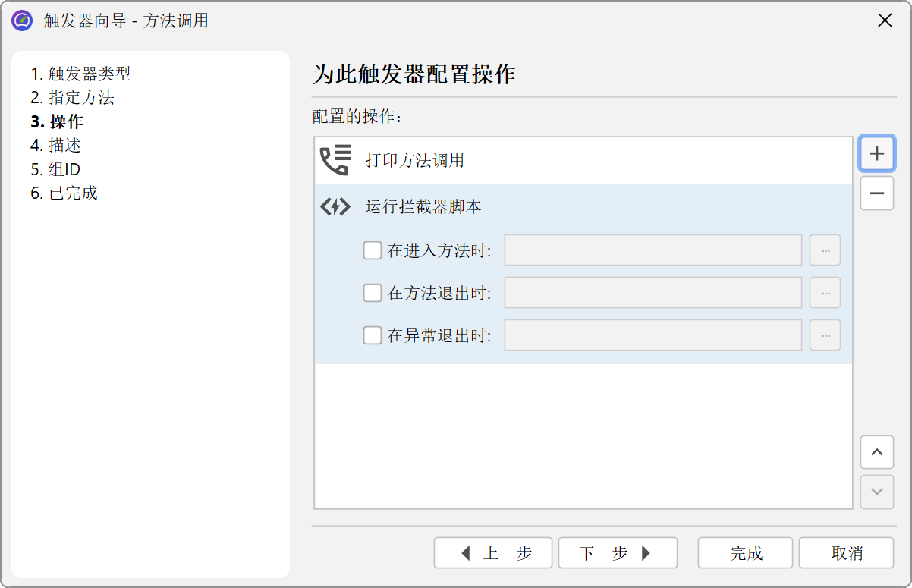This screenshot has height=588, width=912.
Task: Go to wizard step 4. 描述
Action: (55, 145)
